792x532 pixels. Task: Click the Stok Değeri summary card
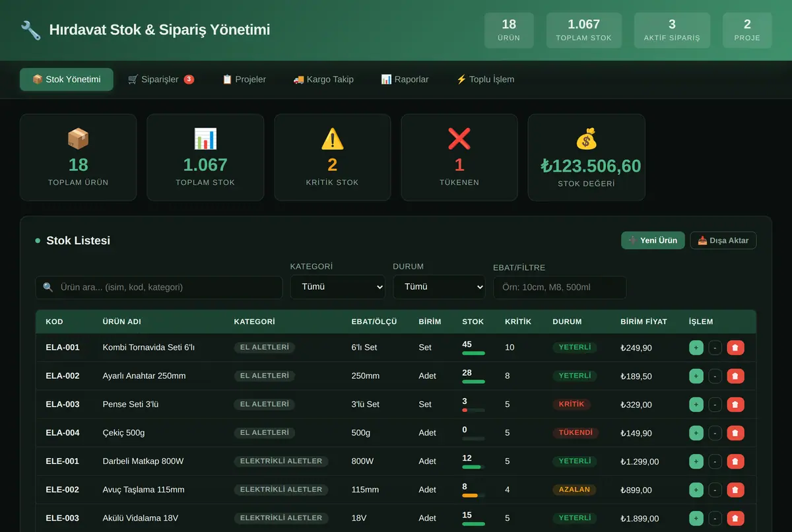click(x=587, y=157)
